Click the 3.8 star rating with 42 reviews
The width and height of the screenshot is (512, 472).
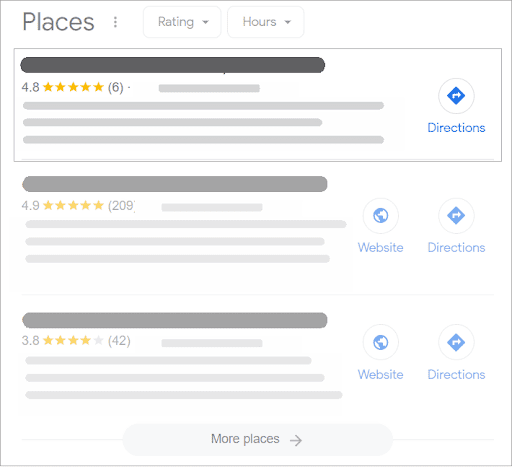point(76,341)
